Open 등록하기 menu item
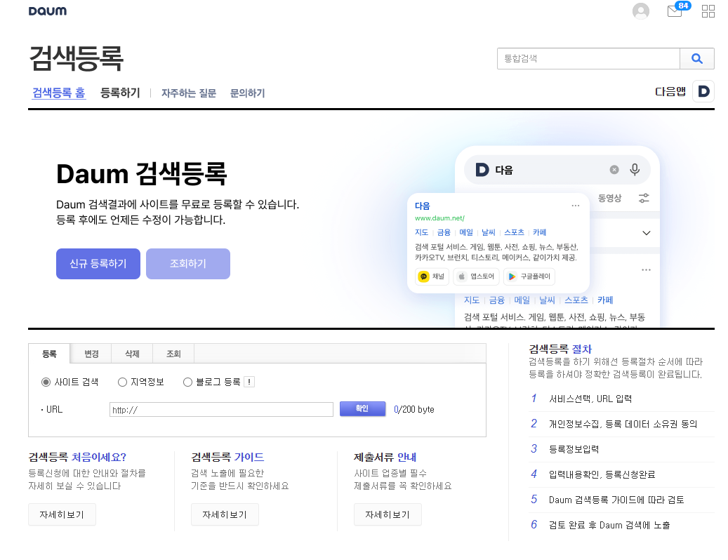The height and width of the screenshot is (560, 728). pyautogui.click(x=120, y=93)
